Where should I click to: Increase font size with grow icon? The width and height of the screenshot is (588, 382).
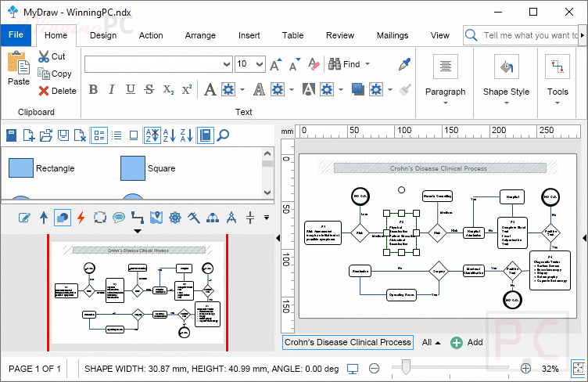276,64
